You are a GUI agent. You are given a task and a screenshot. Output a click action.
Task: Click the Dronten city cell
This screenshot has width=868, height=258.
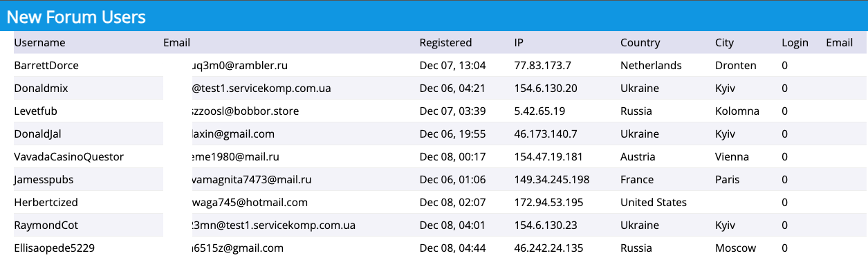736,66
